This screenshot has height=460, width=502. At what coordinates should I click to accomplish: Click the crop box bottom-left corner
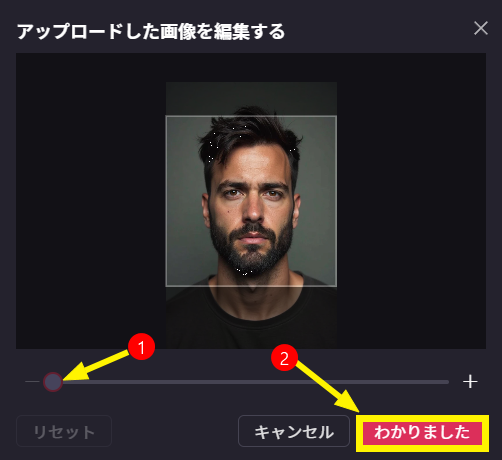(166, 286)
